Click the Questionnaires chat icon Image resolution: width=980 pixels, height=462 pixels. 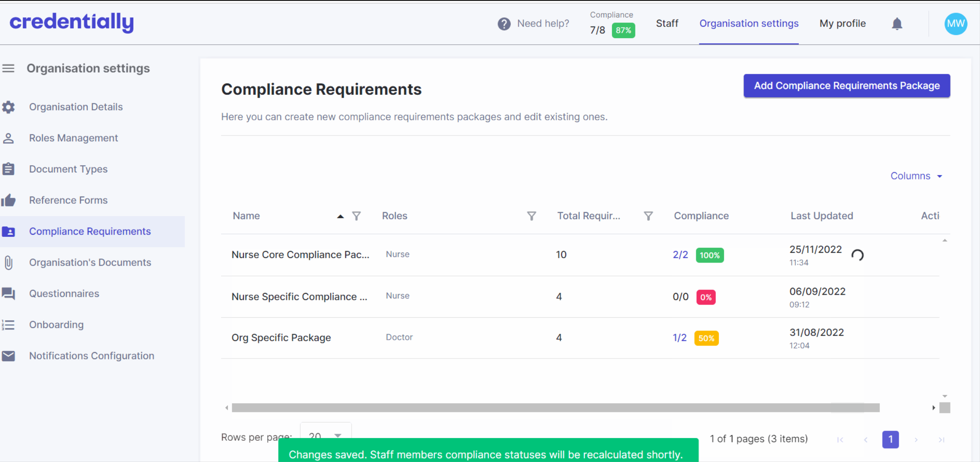tap(8, 294)
